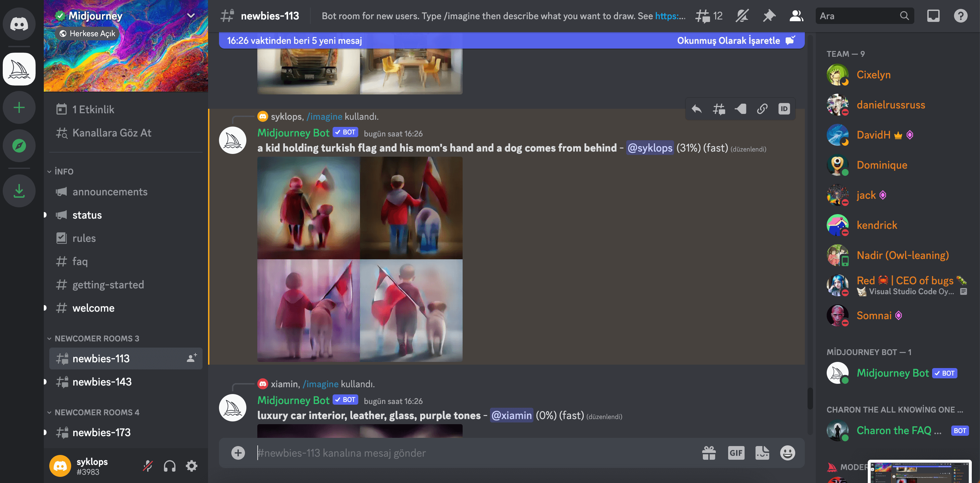This screenshot has width=980, height=483.
Task: Open the sticker picker
Action: (x=762, y=453)
